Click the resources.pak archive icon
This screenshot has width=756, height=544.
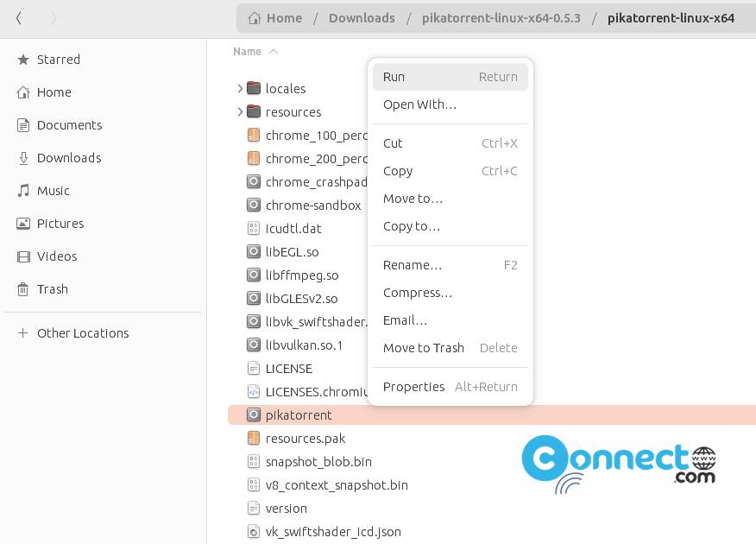click(254, 439)
